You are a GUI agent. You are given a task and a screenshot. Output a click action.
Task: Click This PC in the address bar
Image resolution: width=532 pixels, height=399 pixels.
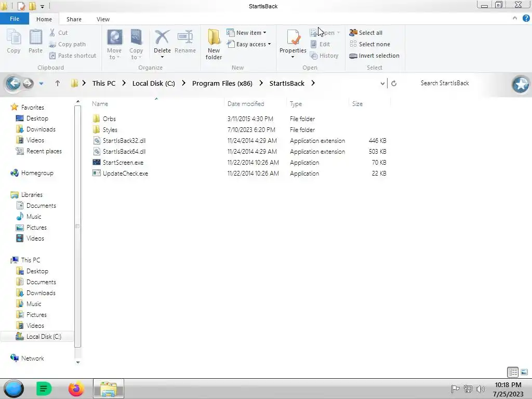pyautogui.click(x=104, y=83)
